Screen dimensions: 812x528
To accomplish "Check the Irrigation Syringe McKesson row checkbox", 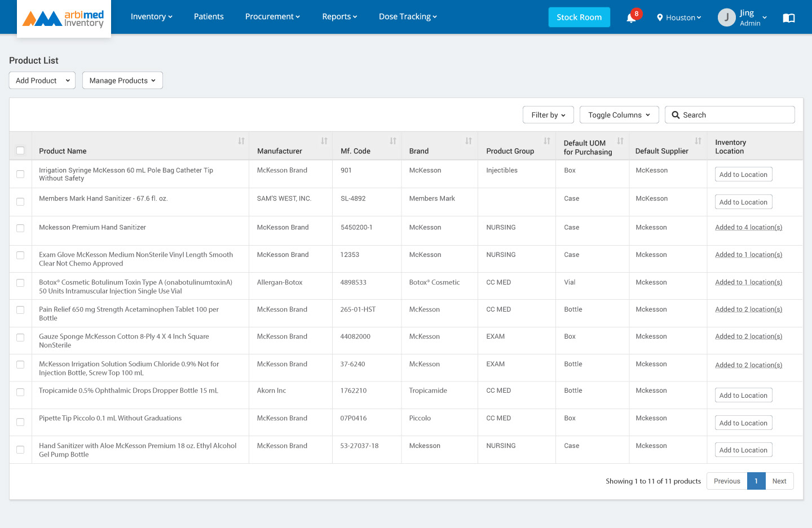I will click(20, 174).
